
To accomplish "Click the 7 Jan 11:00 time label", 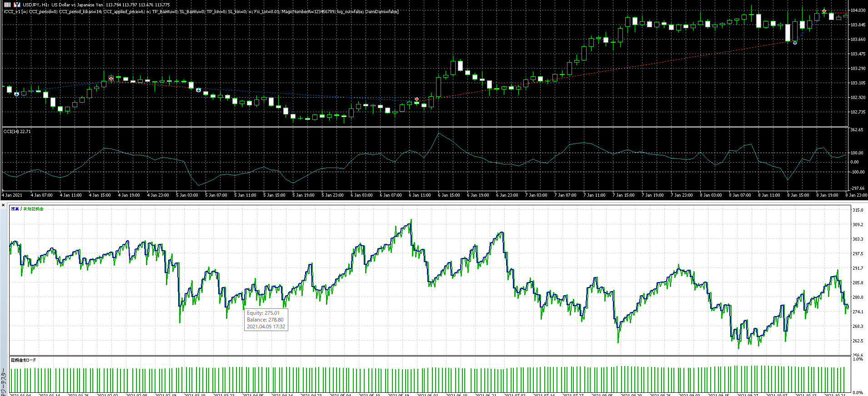I will click(x=594, y=195).
